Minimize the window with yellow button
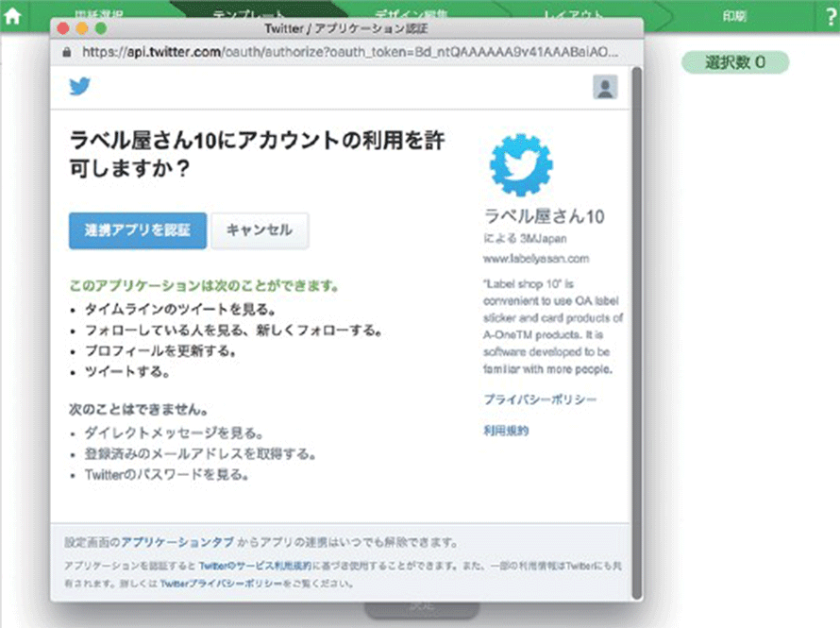 81,28
